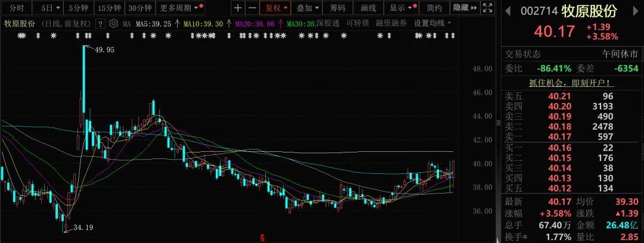Open the 画线 drawing tools

point(369,8)
